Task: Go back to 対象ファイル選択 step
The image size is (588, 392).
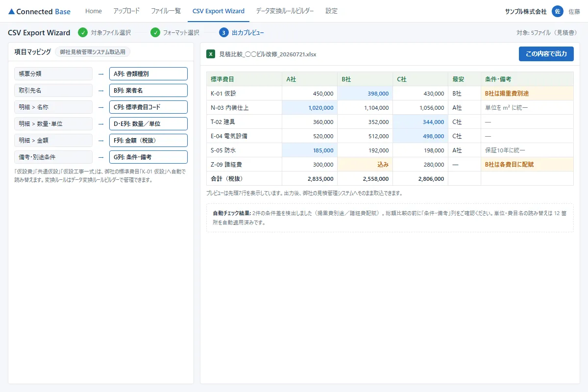Action: click(111, 33)
